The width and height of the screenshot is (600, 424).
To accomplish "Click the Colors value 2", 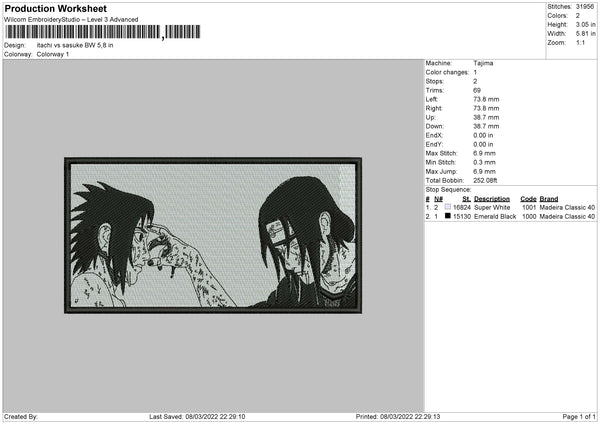I will pos(578,16).
